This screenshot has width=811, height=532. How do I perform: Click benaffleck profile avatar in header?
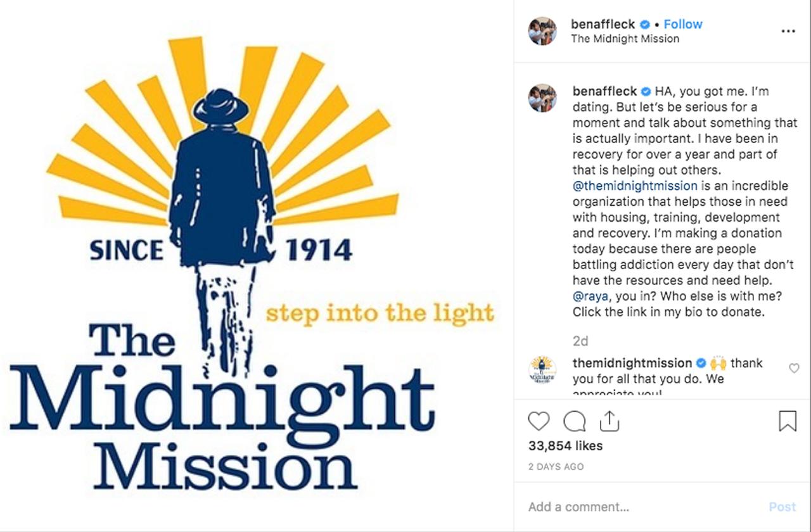pyautogui.click(x=542, y=31)
